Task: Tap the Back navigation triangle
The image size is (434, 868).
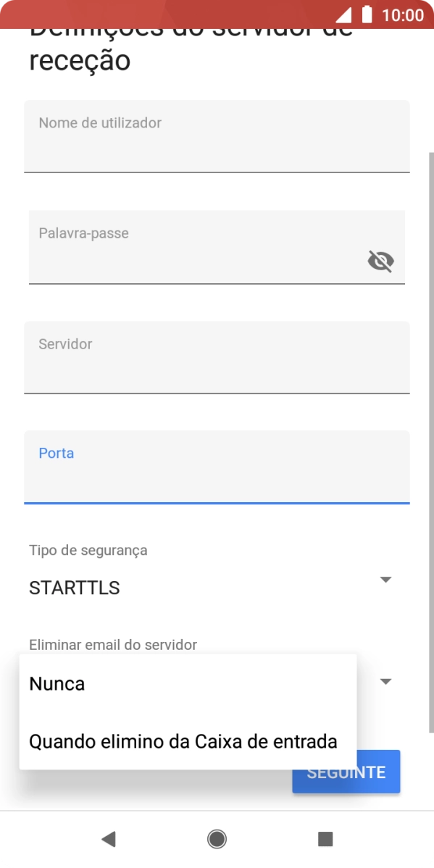Action: [109, 839]
